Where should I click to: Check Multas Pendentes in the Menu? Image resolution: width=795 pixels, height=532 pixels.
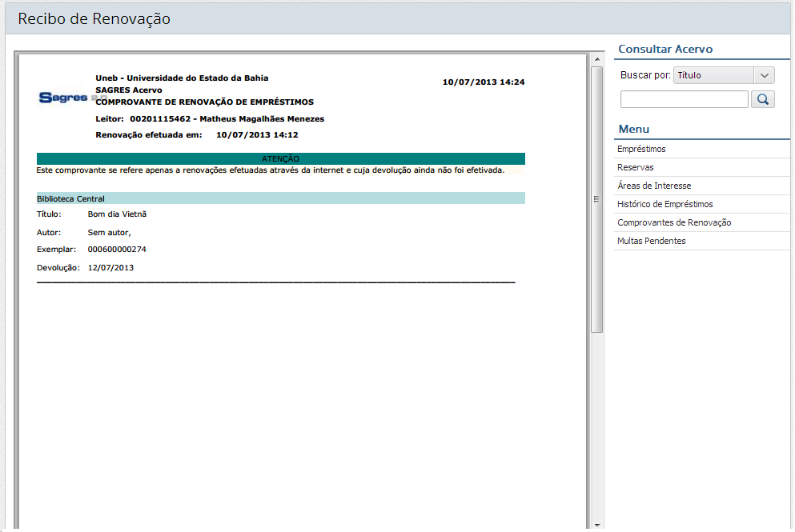pos(651,241)
